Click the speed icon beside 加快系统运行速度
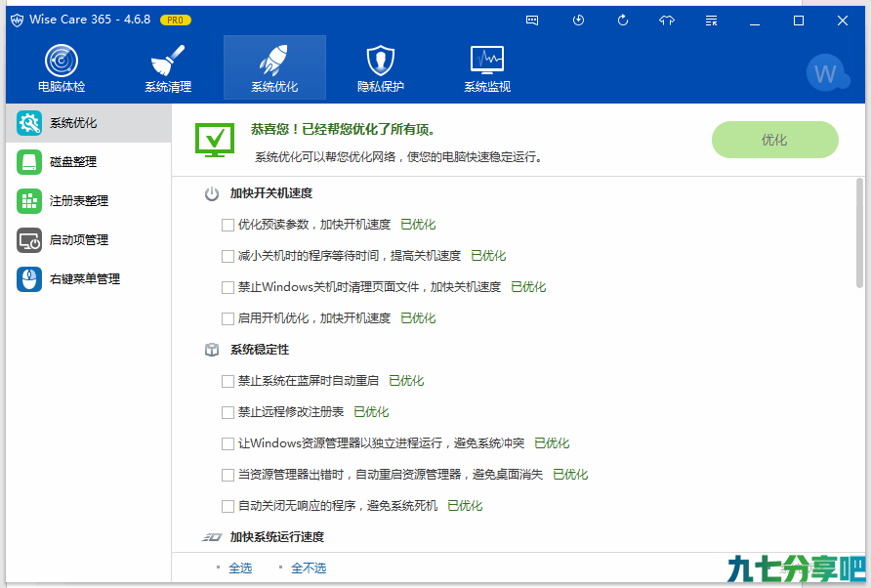Screen dimensions: 871x588 [212, 537]
